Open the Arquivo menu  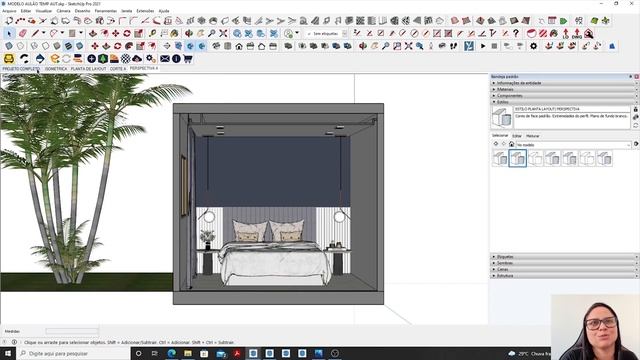(9, 11)
